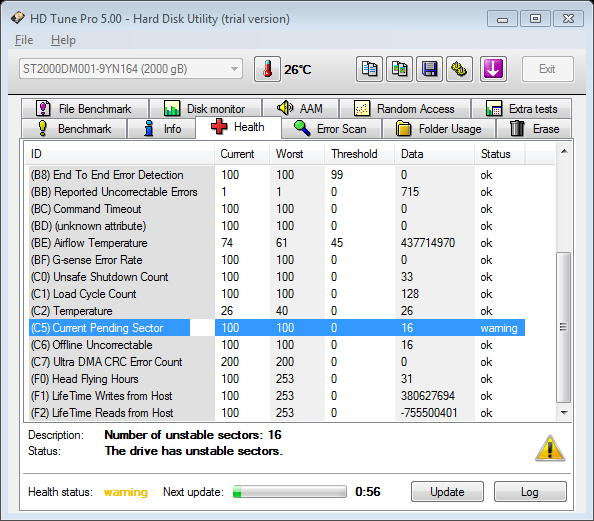Image resolution: width=594 pixels, height=521 pixels.
Task: Switch to the Disk monitor tab
Action: coord(205,109)
